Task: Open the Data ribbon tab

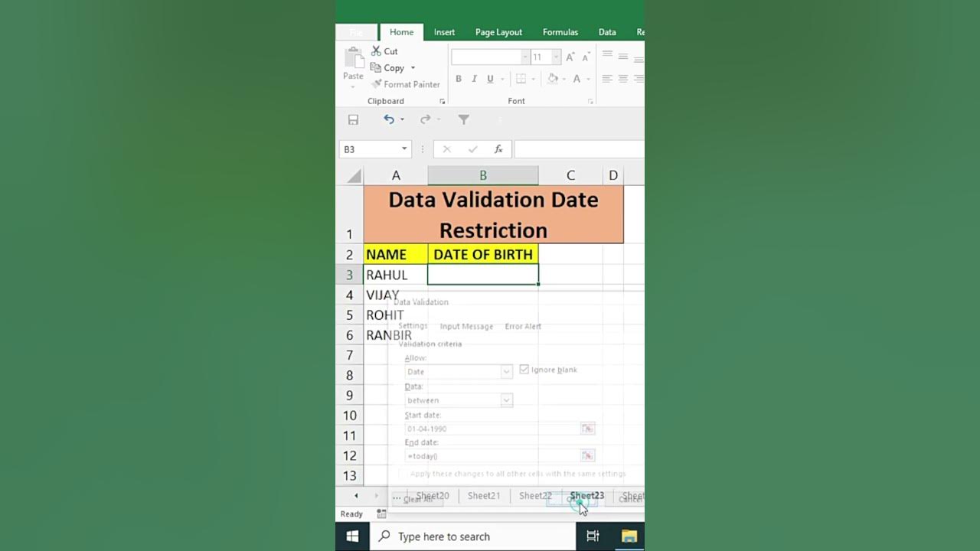Action: tap(607, 32)
